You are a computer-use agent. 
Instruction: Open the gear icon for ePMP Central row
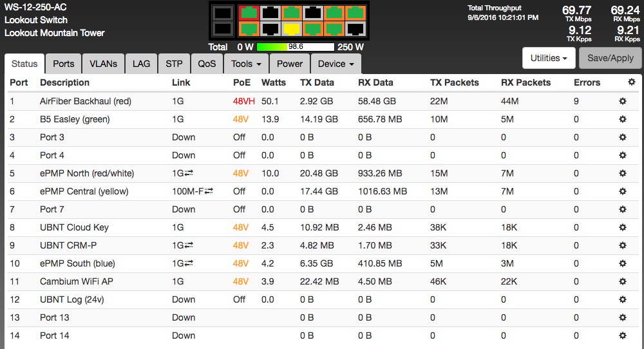coord(622,191)
